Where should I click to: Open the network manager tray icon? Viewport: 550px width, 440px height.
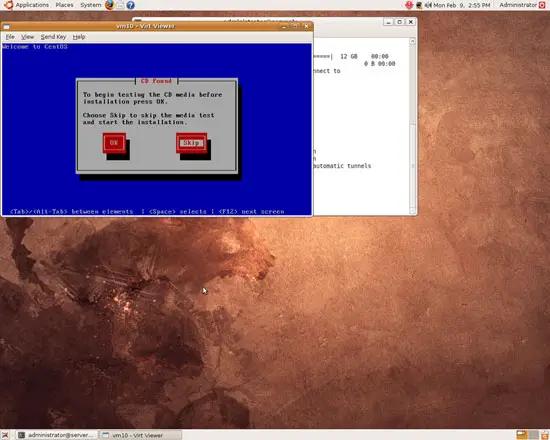coord(419,5)
